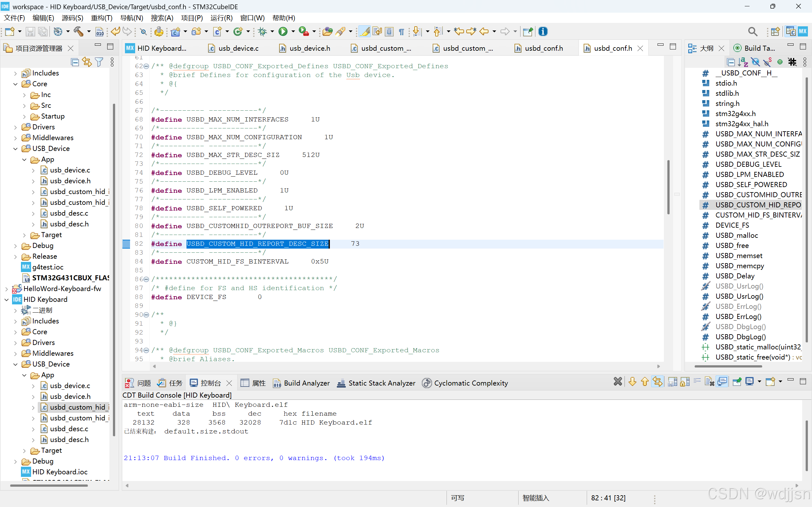Open the 搜索(A) menu
Screen dimensions: 812x507
click(162, 18)
